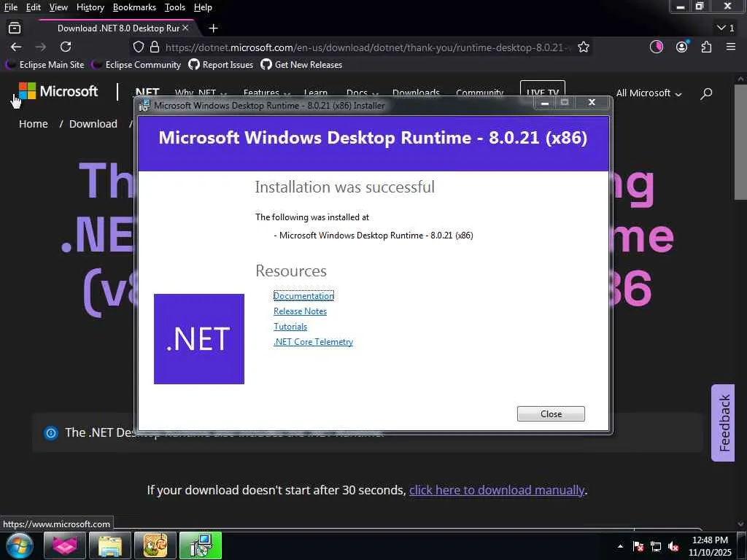Open the shield tracking protection icon
The image size is (747, 560).
point(138,47)
